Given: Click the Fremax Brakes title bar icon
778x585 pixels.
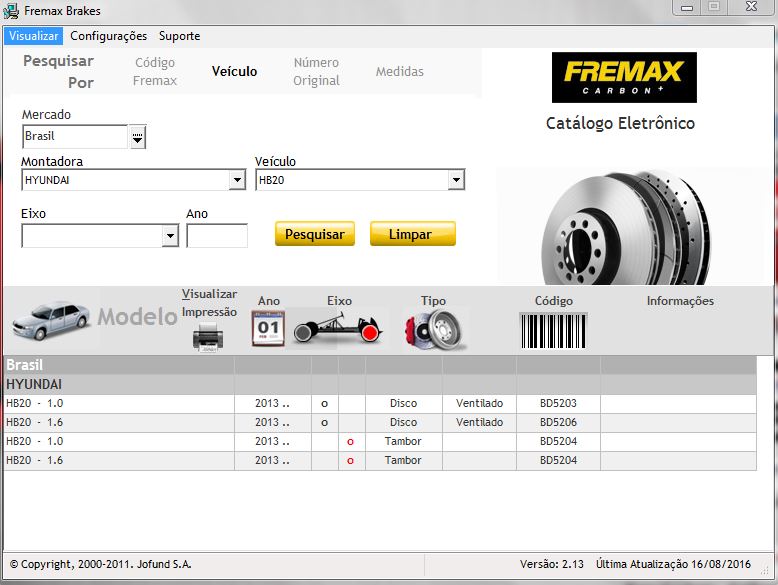Looking at the screenshot, I should coord(11,11).
